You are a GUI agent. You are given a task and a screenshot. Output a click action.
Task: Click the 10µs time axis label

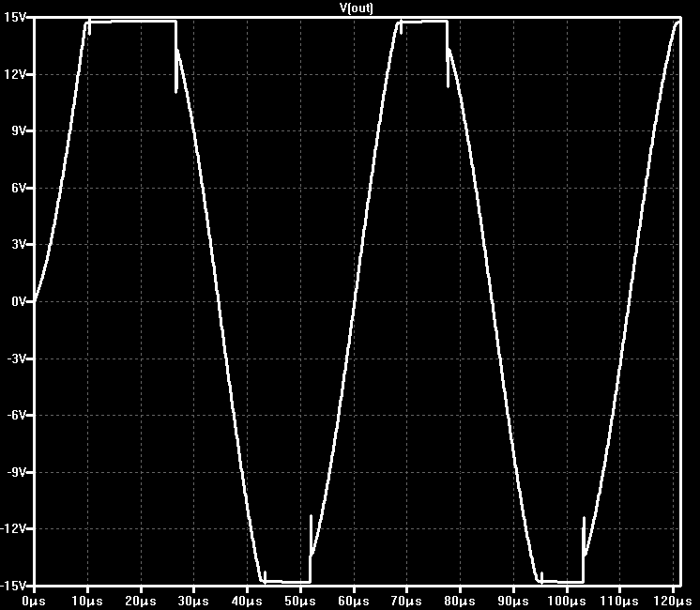87,601
